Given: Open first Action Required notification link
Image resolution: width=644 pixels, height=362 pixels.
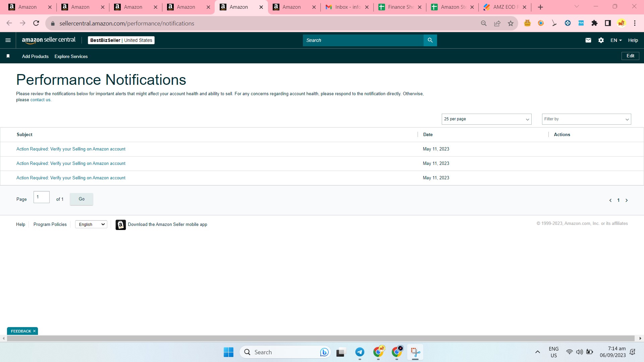Looking at the screenshot, I should pos(71,149).
